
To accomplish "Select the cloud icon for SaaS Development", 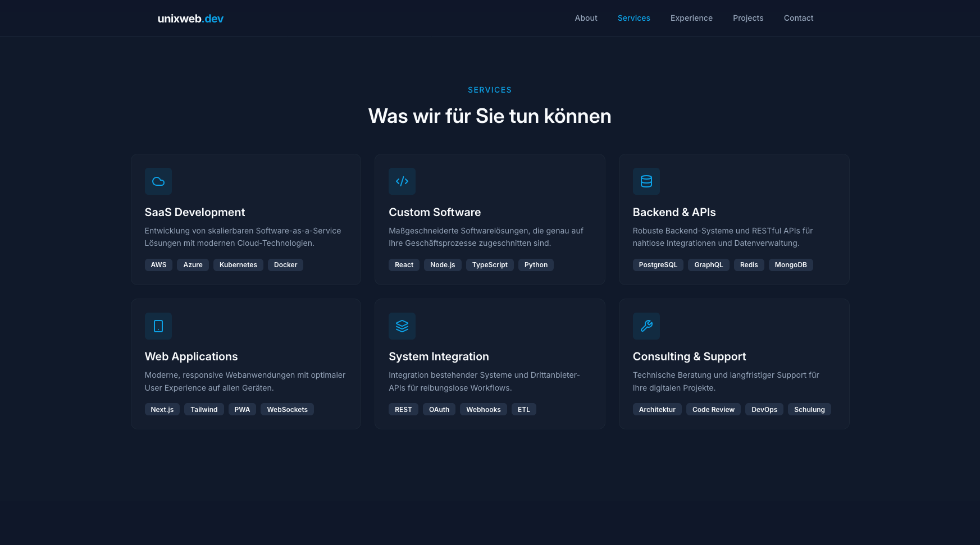I will click(158, 181).
